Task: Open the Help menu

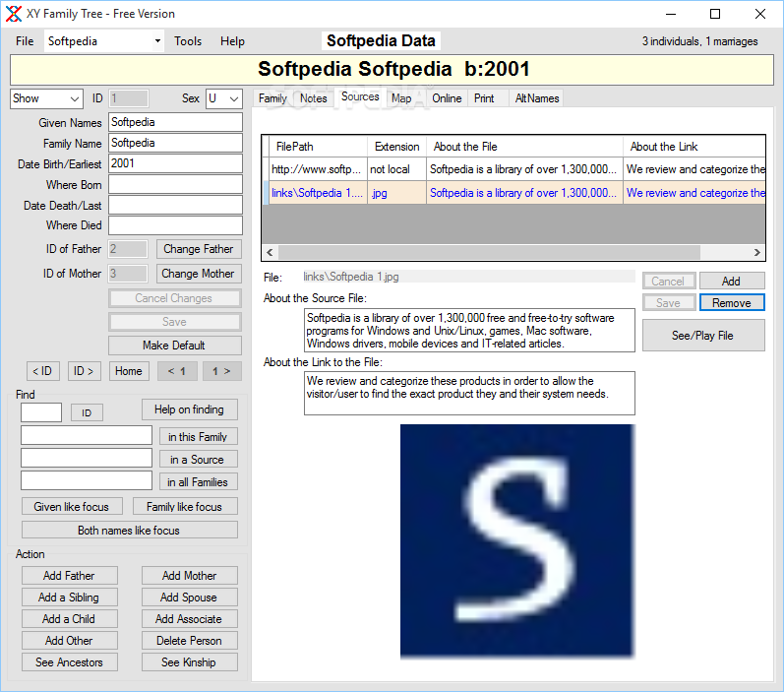Action: (x=232, y=41)
